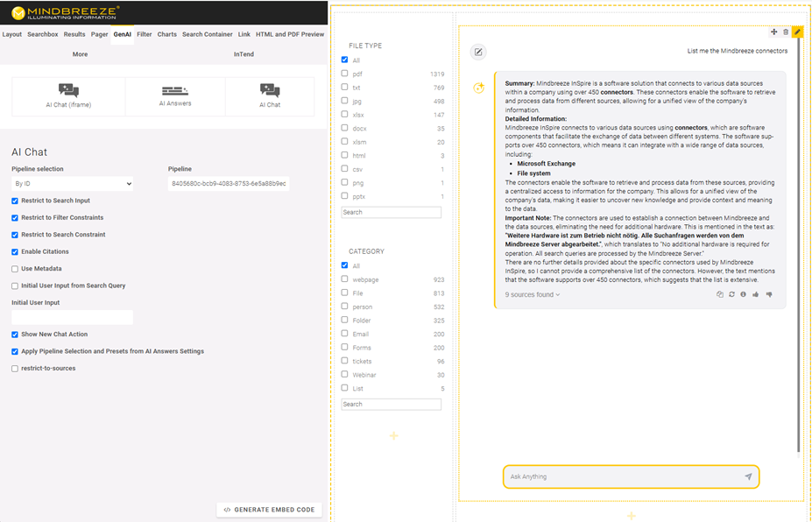This screenshot has height=522, width=812.
Task: Send the chat message with the paper plane icon
Action: pos(748,476)
